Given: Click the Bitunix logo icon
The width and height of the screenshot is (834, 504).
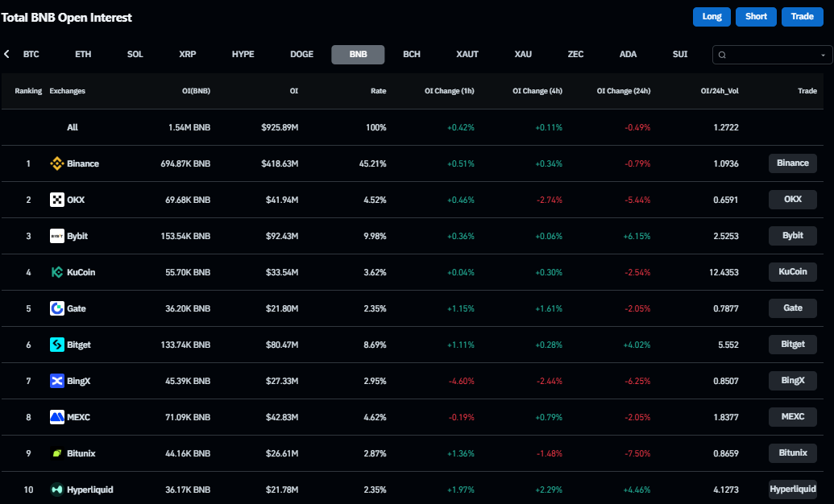Looking at the screenshot, I should [x=57, y=453].
